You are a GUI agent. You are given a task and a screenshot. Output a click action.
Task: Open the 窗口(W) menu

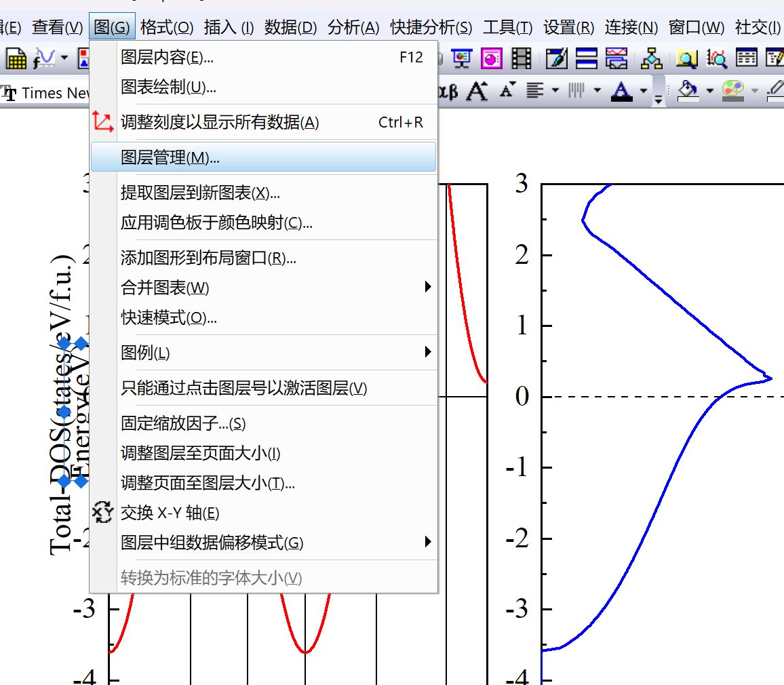point(696,26)
